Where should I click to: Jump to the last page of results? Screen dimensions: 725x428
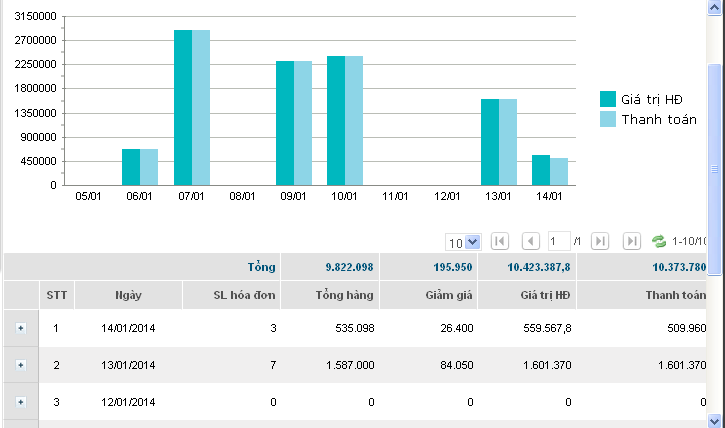click(631, 241)
